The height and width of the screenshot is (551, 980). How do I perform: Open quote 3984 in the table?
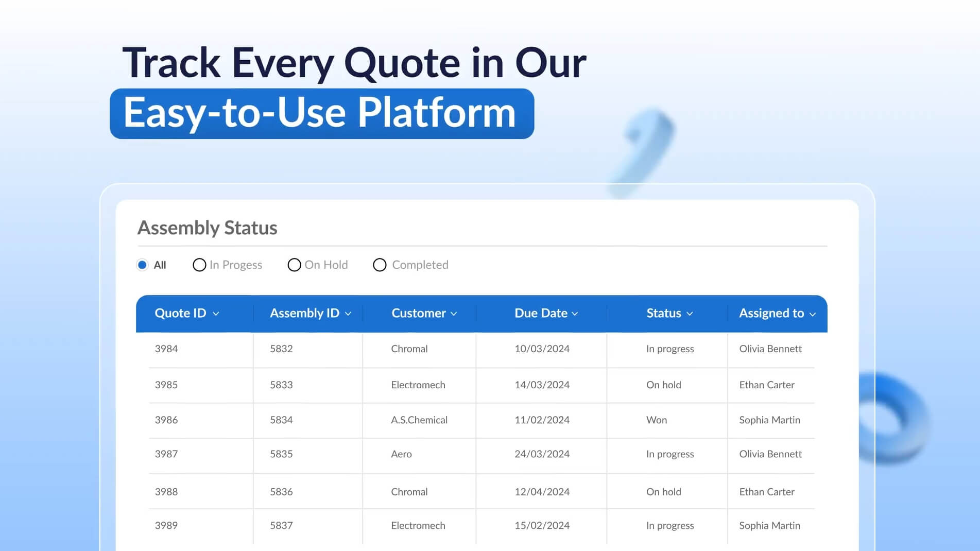[x=166, y=349]
